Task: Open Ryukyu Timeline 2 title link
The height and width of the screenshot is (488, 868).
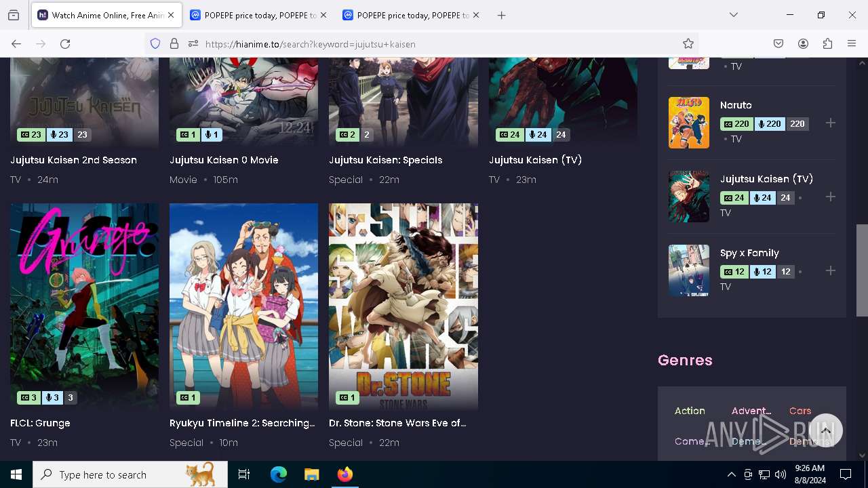Action: [x=242, y=424]
